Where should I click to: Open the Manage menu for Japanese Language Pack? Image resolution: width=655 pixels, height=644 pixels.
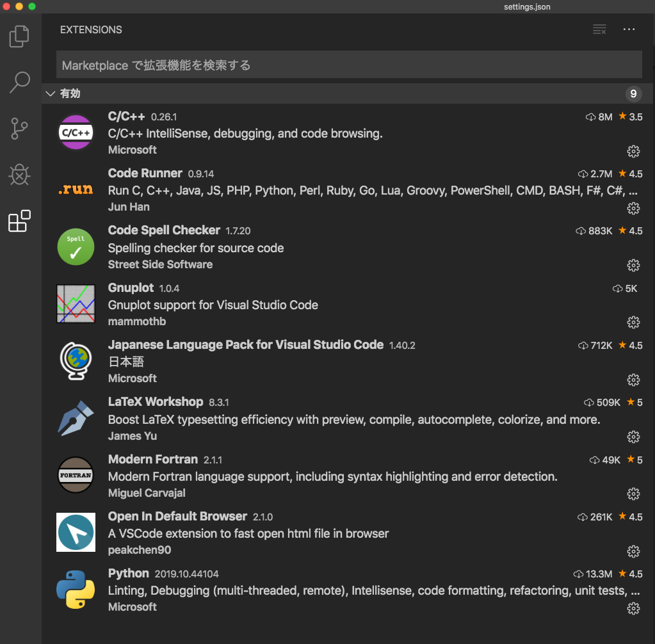click(633, 380)
